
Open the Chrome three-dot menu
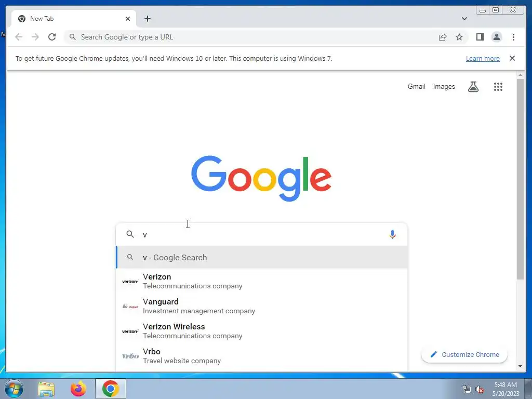[x=513, y=37]
